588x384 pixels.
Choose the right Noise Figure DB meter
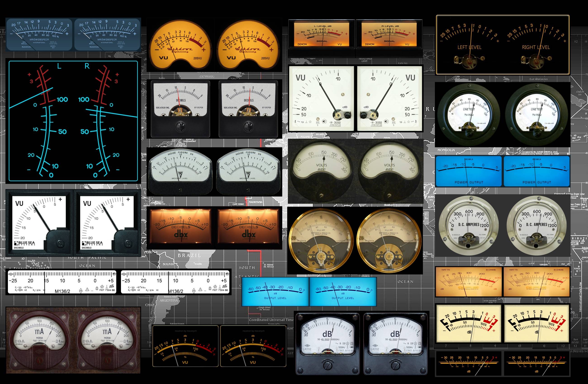(x=248, y=172)
